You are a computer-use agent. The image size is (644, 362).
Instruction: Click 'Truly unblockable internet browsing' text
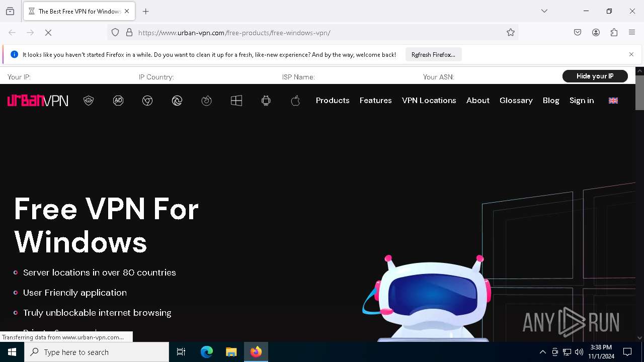[97, 313]
